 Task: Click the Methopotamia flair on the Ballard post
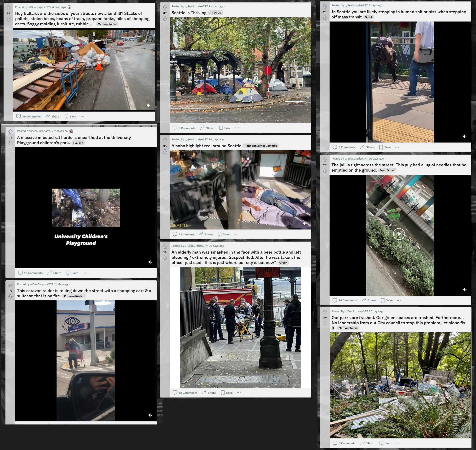point(107,24)
